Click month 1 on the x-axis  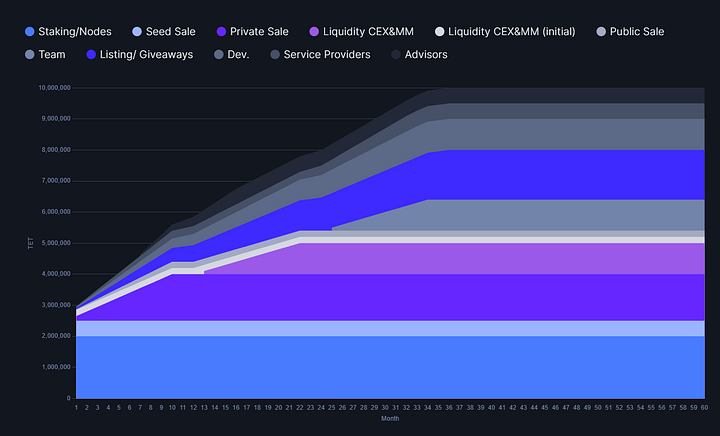click(76, 408)
